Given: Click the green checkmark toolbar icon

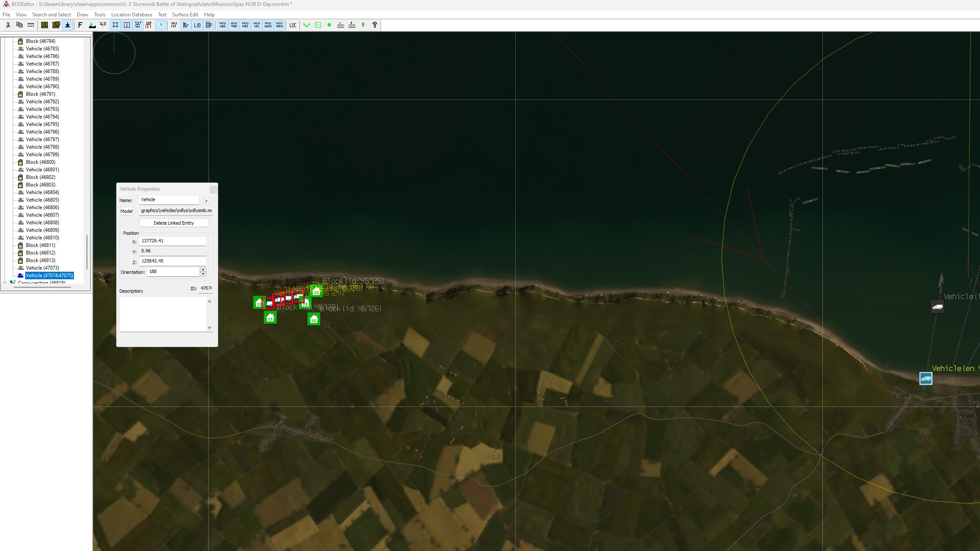Looking at the screenshot, I should [307, 25].
